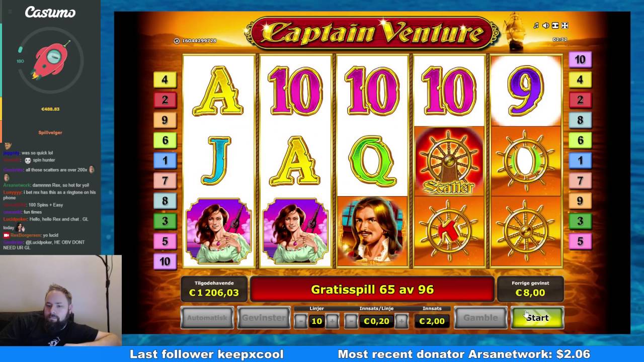Click the red rocket level icon
Image resolution: width=644 pixels, height=362 pixels.
point(50,60)
